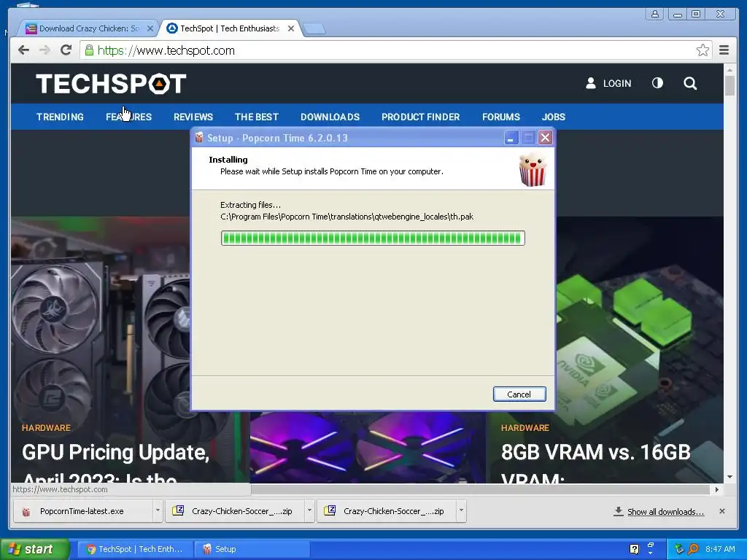The height and width of the screenshot is (560, 747).
Task: Expand PopcornTime-latest.exe download options arrow
Action: [158, 511]
